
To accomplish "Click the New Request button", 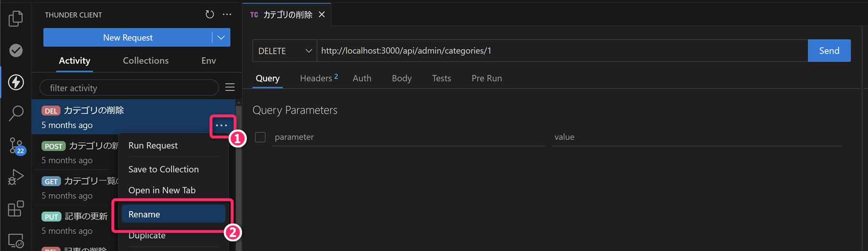I will point(128,38).
